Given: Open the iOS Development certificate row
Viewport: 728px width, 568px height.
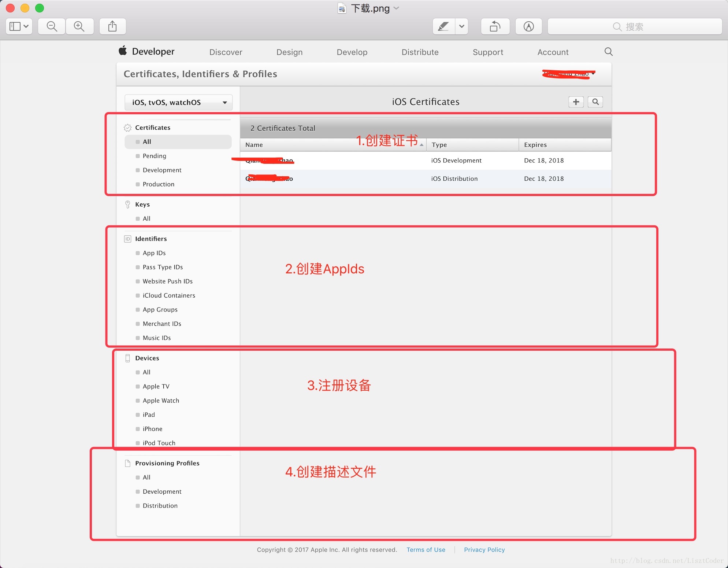Looking at the screenshot, I should coord(426,161).
